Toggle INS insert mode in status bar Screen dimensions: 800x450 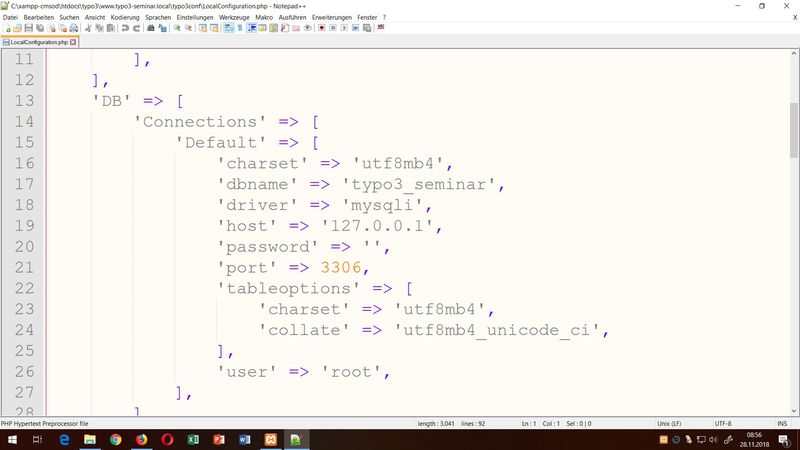(x=782, y=423)
